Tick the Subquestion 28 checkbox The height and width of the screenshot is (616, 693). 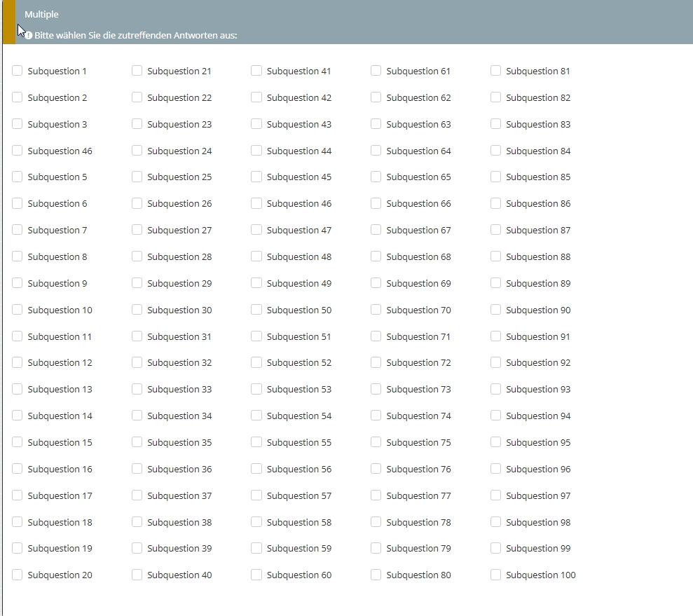(x=137, y=256)
